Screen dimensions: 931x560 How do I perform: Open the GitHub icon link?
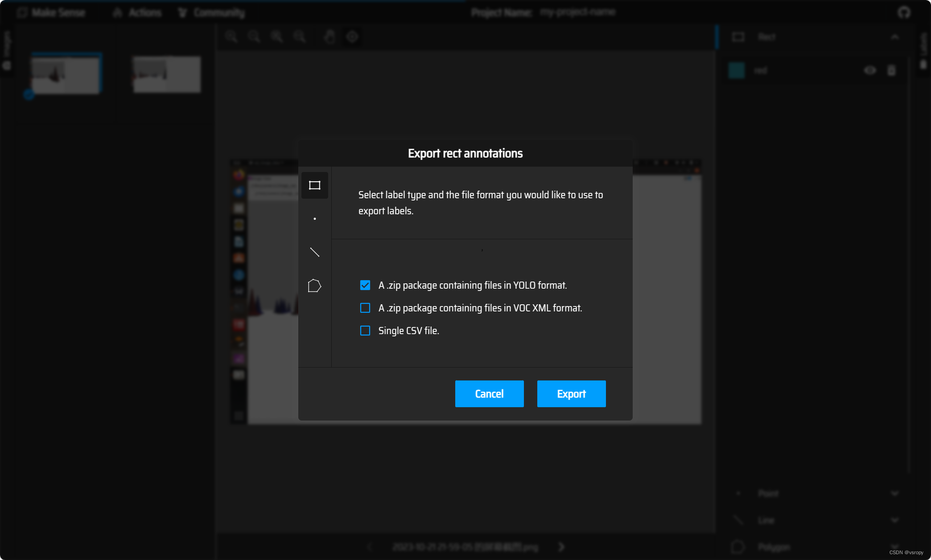[904, 12]
